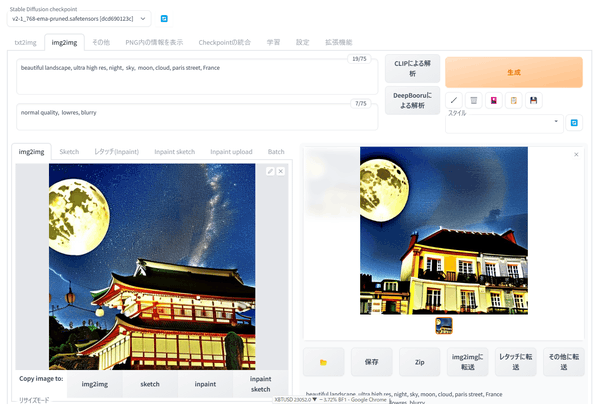
Task: Click the DeepBooru analysis button
Action: (413, 100)
